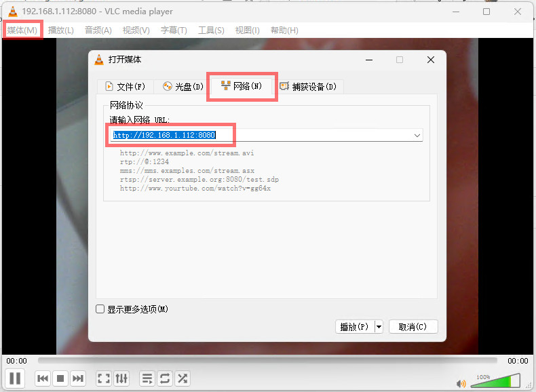Click the previous media button
The image size is (536, 392).
[x=43, y=378]
